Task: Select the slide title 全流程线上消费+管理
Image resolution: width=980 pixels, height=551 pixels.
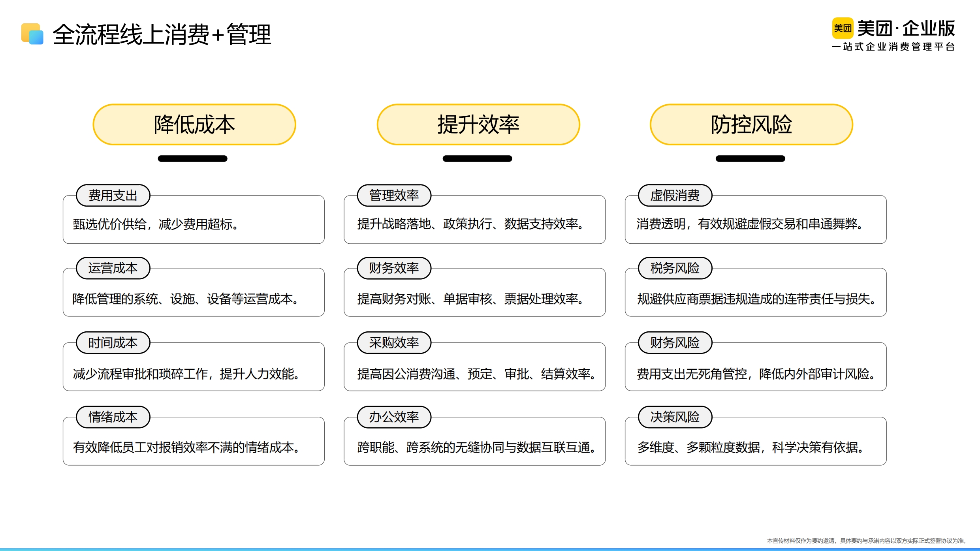Action: (162, 34)
